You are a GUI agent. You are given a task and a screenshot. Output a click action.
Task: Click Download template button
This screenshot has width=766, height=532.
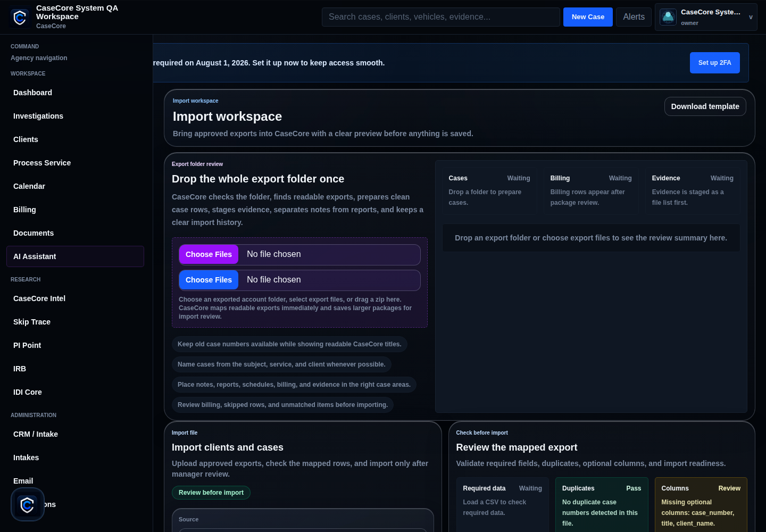coord(705,106)
